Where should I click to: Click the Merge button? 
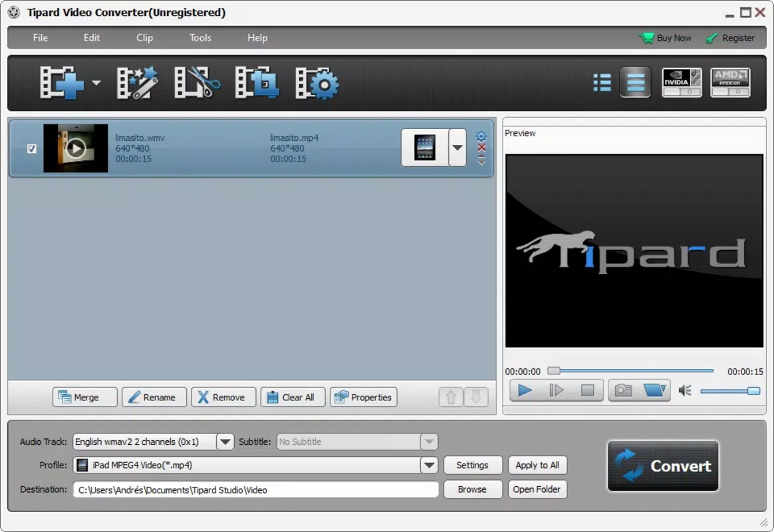click(x=85, y=397)
